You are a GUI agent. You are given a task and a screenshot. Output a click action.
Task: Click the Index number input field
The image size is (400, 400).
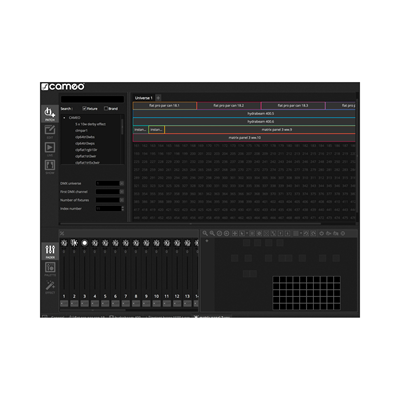click(x=108, y=208)
